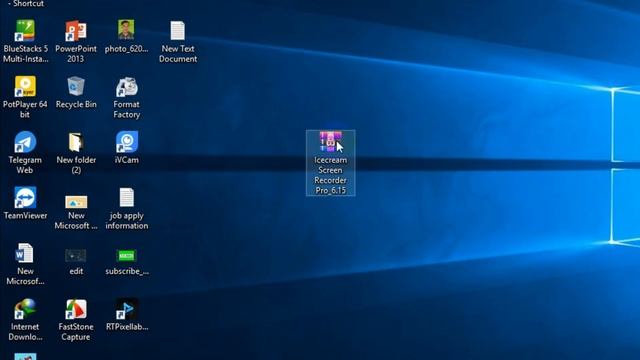Select the edit file icon

76,256
